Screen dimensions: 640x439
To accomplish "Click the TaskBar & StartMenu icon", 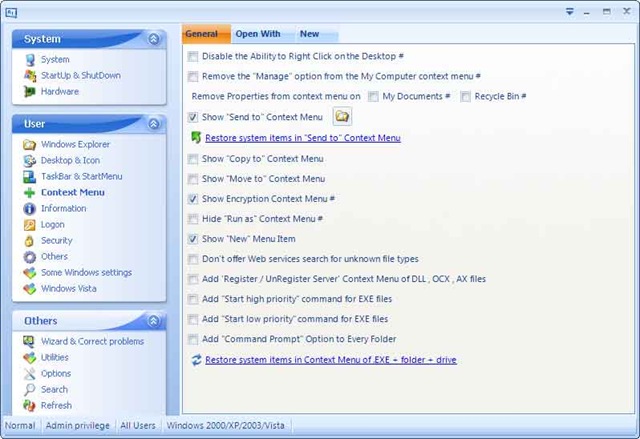I will (x=29, y=177).
